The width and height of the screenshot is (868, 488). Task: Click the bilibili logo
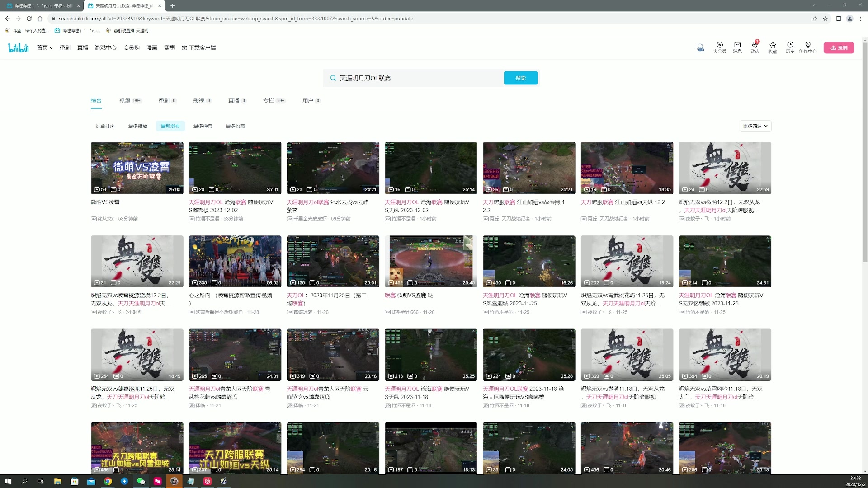[19, 47]
